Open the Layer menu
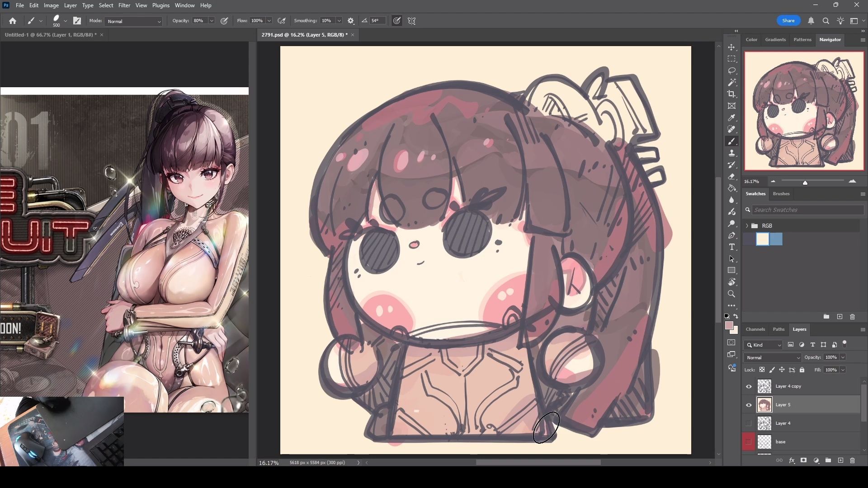The height and width of the screenshot is (488, 868). (x=70, y=5)
